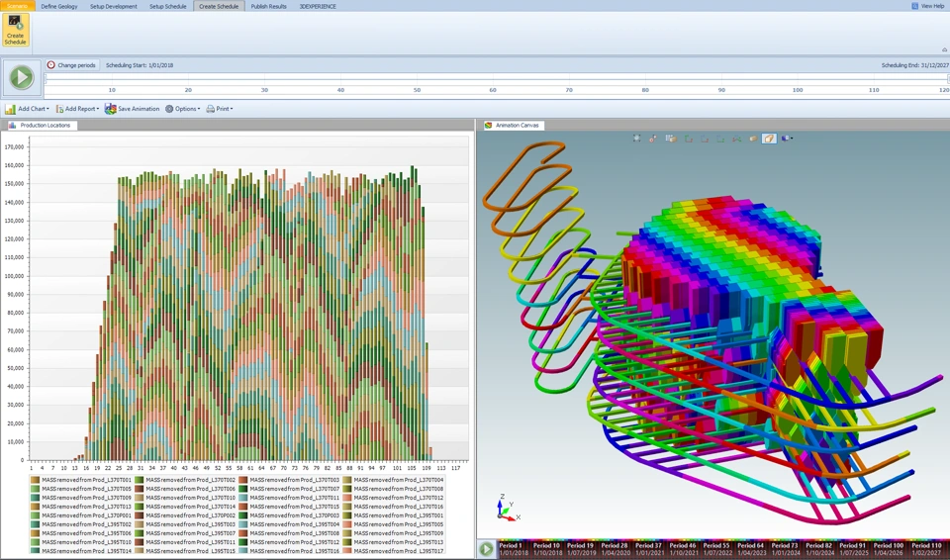
Task: Toggle the highlighted solid shading icon
Action: [x=769, y=139]
